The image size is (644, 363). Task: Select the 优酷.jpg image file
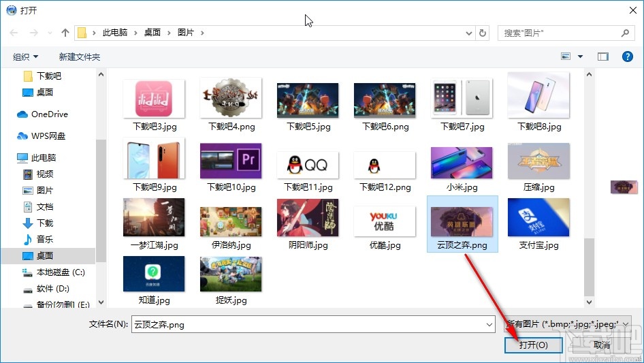tap(385, 224)
